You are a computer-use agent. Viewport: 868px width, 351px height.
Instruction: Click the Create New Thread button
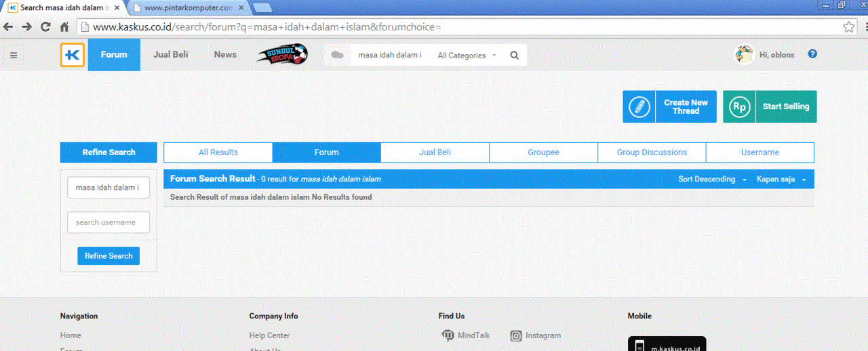[x=669, y=107]
